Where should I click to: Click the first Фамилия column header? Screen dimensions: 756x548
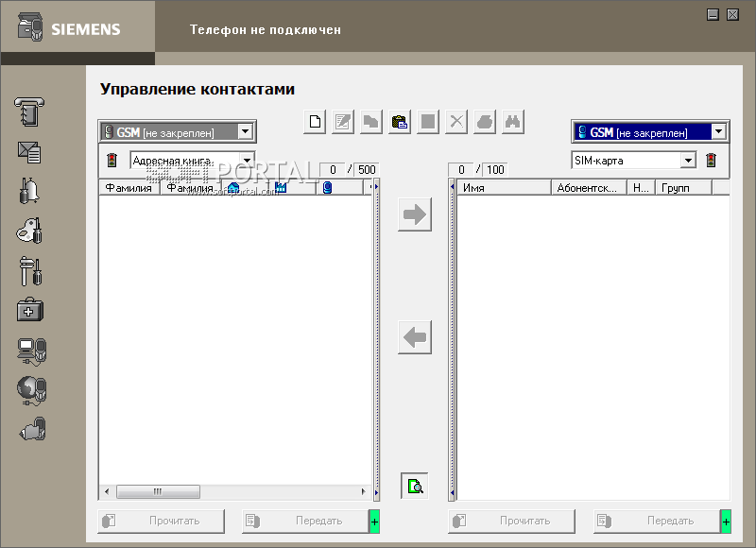point(129,187)
